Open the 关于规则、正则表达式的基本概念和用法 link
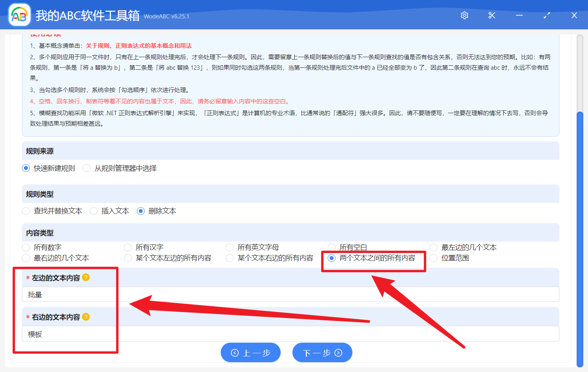The width and height of the screenshot is (588, 372). coord(139,45)
